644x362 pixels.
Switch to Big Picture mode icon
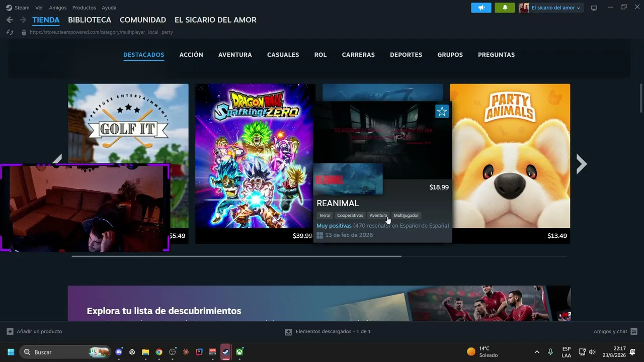click(x=594, y=8)
